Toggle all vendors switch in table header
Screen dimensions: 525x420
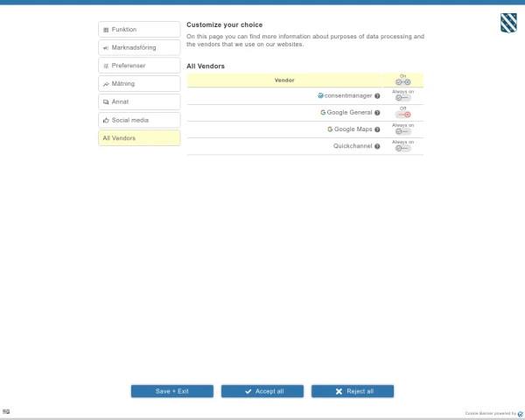click(x=402, y=82)
